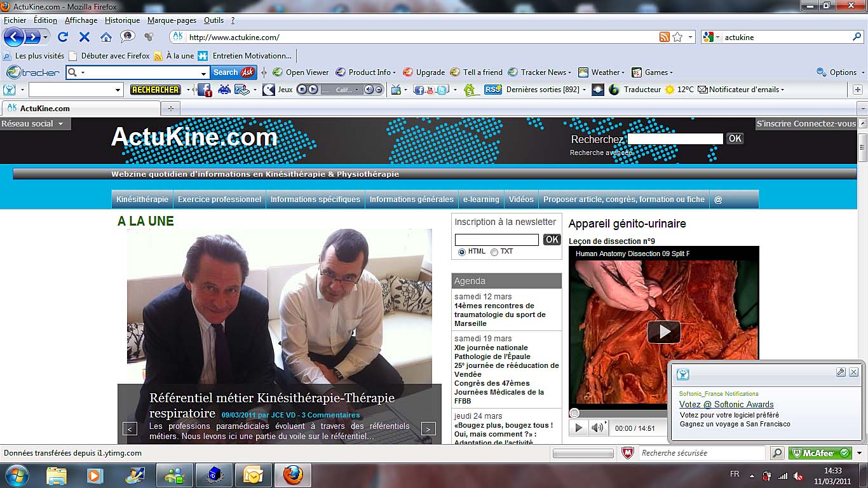Open the Outils menu

[214, 20]
